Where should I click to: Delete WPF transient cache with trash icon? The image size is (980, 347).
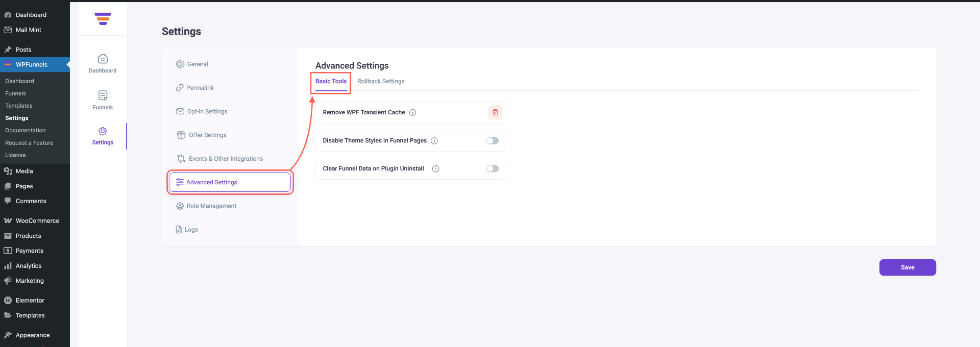click(x=495, y=112)
